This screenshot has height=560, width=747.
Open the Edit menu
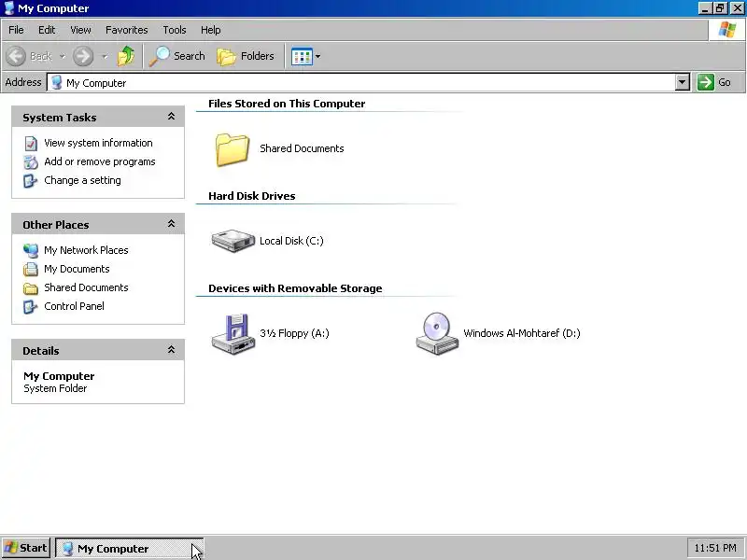[47, 30]
